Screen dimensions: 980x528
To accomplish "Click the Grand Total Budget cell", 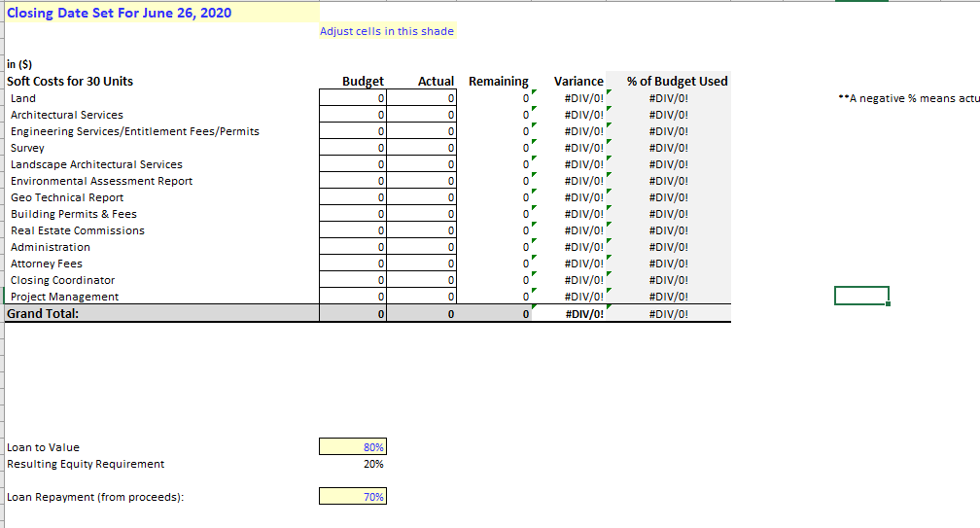I will [x=353, y=314].
